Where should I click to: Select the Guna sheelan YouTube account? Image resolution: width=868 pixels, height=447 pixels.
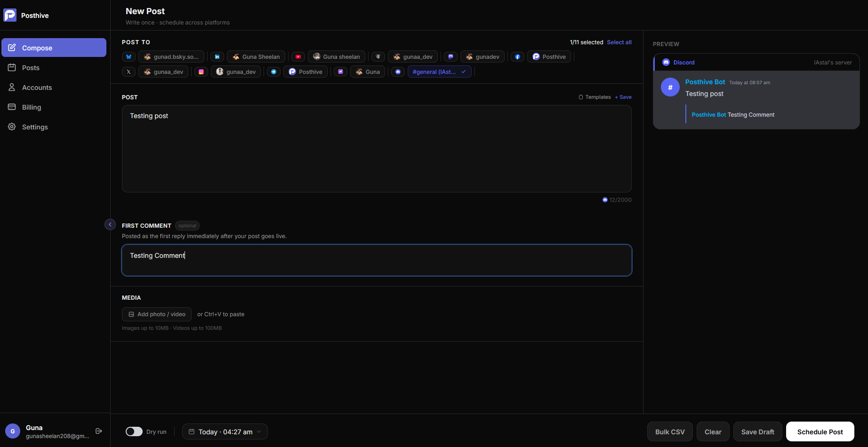point(337,57)
